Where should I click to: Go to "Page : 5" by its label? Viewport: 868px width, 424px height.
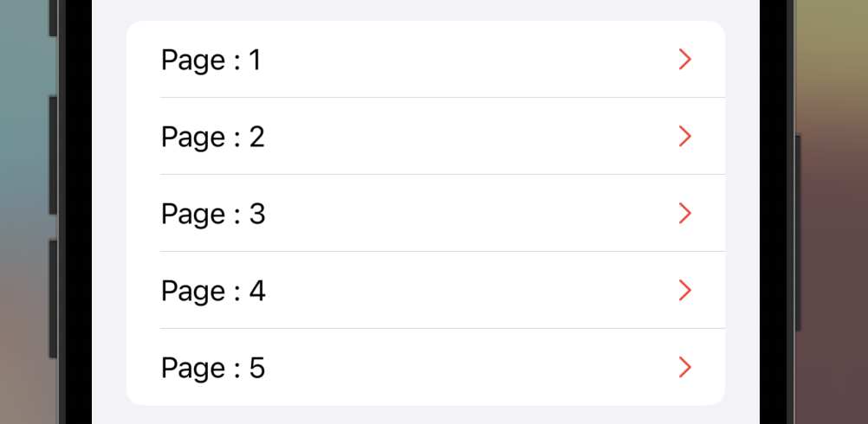[213, 368]
